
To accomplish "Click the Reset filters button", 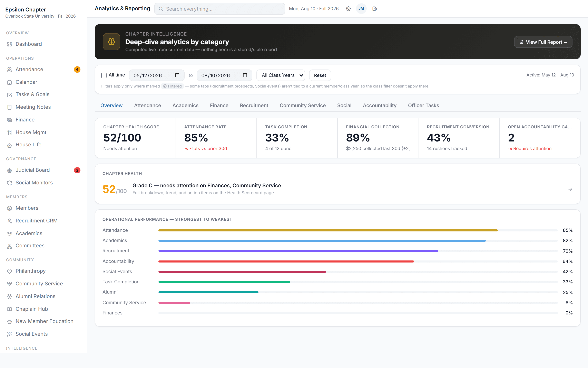I will tap(320, 75).
